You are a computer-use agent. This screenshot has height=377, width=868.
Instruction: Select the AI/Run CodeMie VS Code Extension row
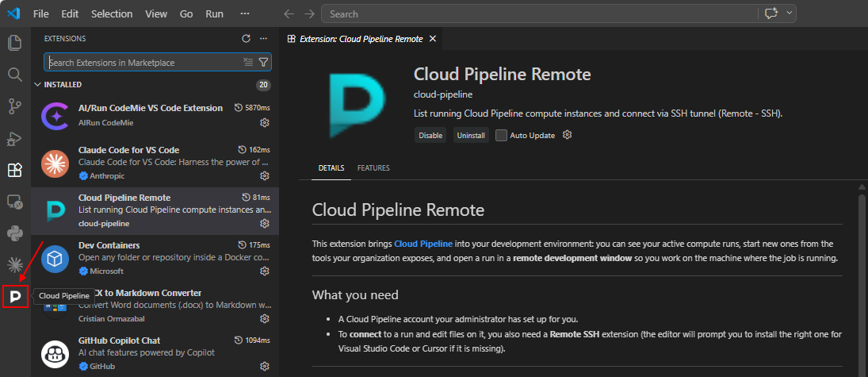pos(155,115)
